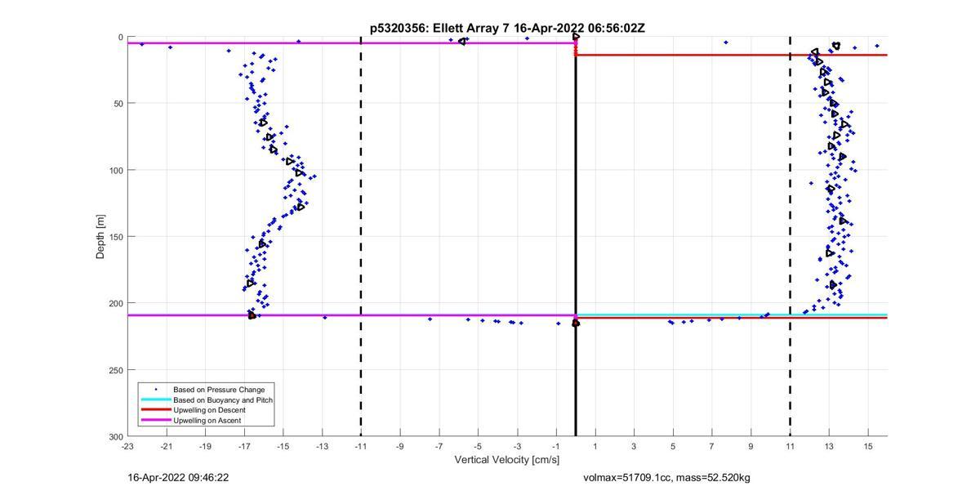The width and height of the screenshot is (980, 491).
Task: Select legend entry Upwelling on Descent
Action: 210,410
